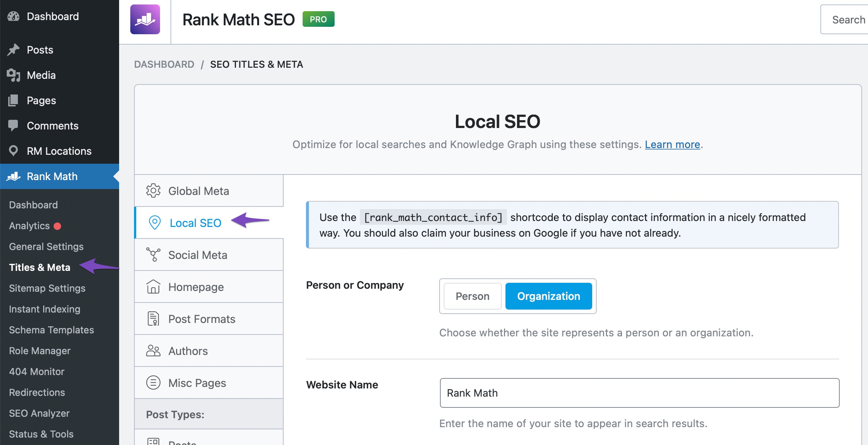The height and width of the screenshot is (445, 868).
Task: Click the red Analytics notification dot
Action: pos(57,226)
